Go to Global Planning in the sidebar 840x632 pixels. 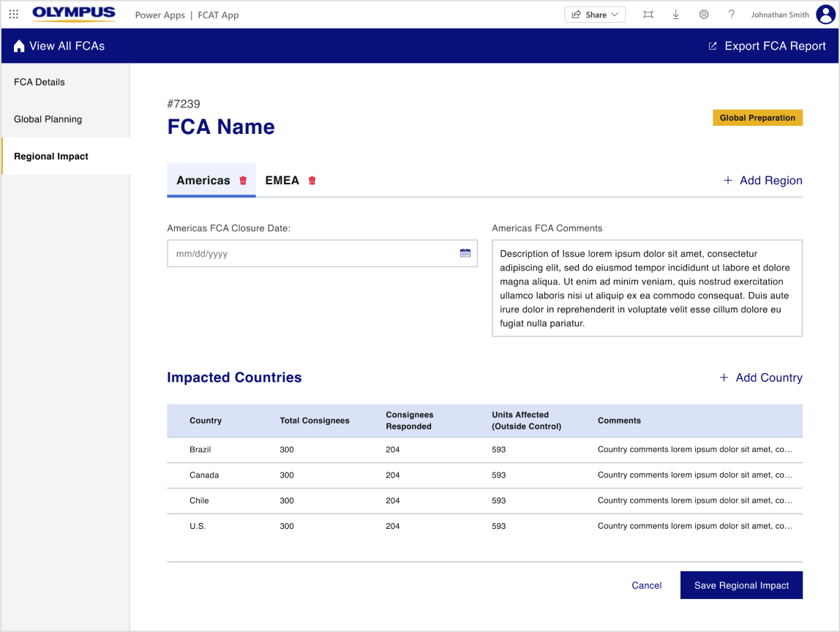(48, 119)
